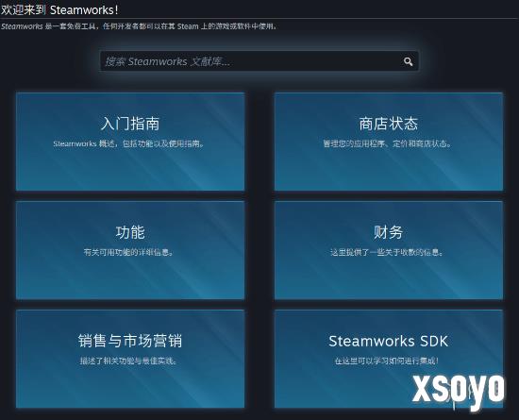The image size is (519, 420).
Task: Open the 入门指南 card
Action: (x=130, y=142)
